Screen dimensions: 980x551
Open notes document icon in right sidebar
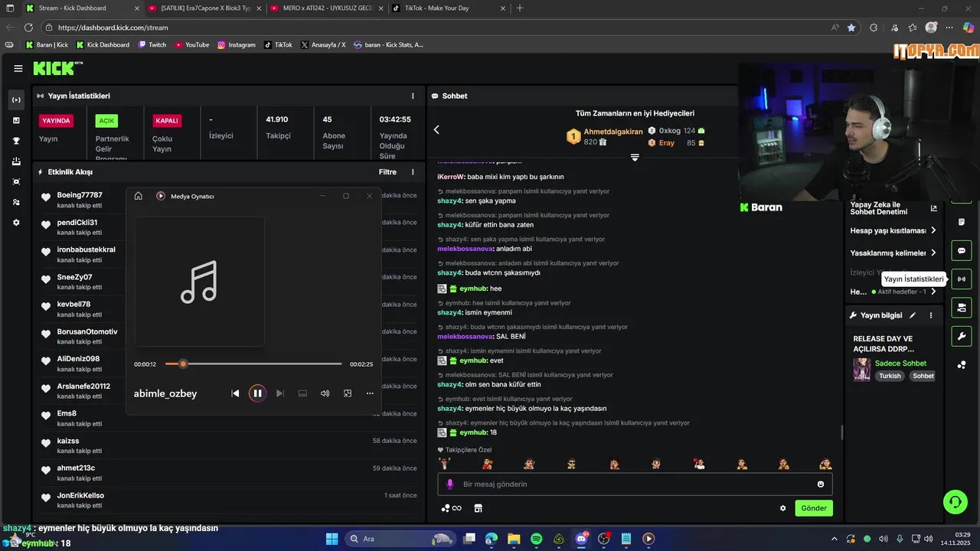962,222
